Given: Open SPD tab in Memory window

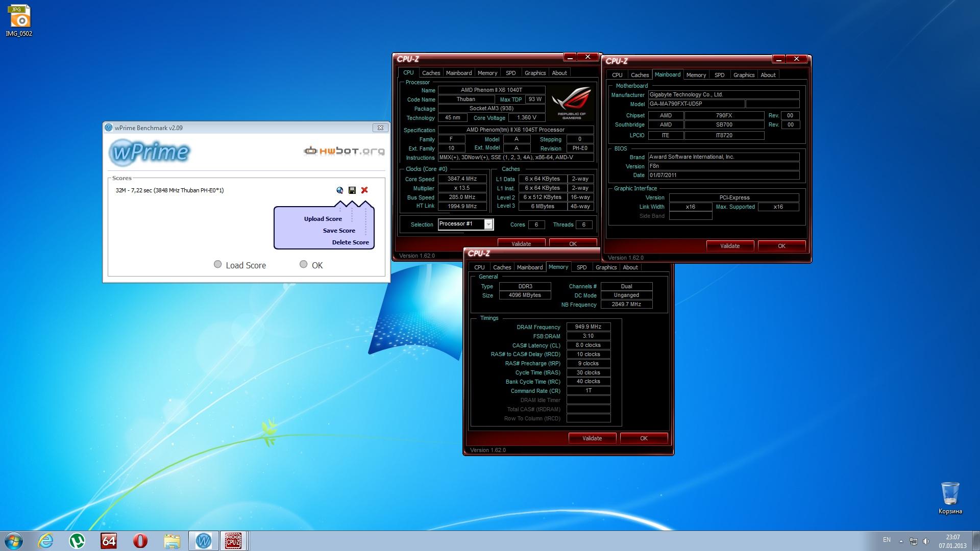Looking at the screenshot, I should click(581, 267).
